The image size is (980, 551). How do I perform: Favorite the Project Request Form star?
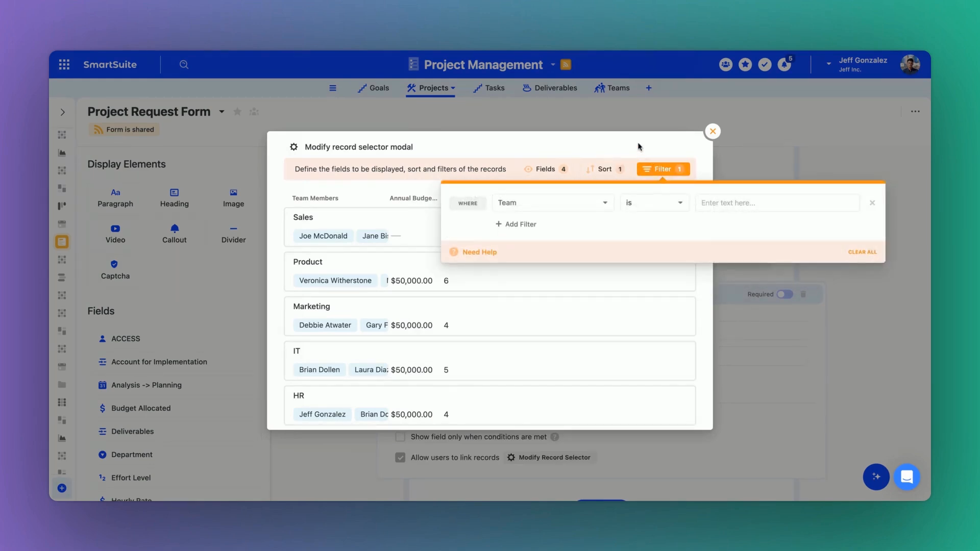(x=237, y=112)
